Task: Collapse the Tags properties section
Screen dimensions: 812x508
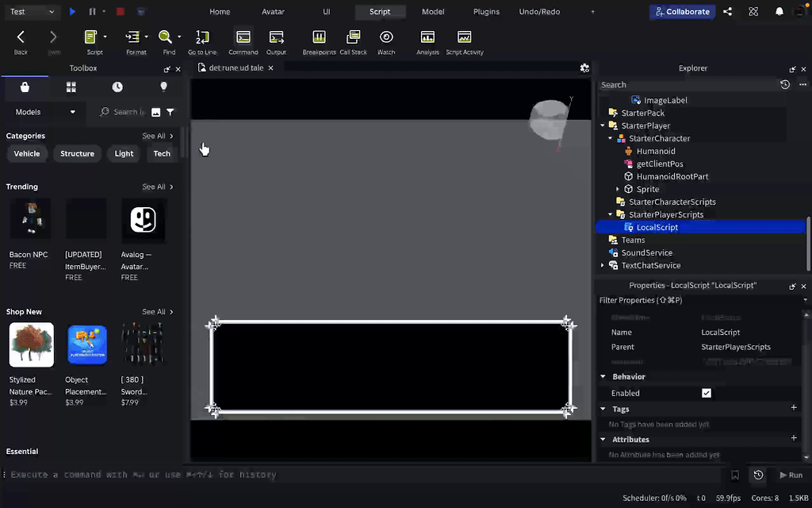Action: [x=603, y=409]
